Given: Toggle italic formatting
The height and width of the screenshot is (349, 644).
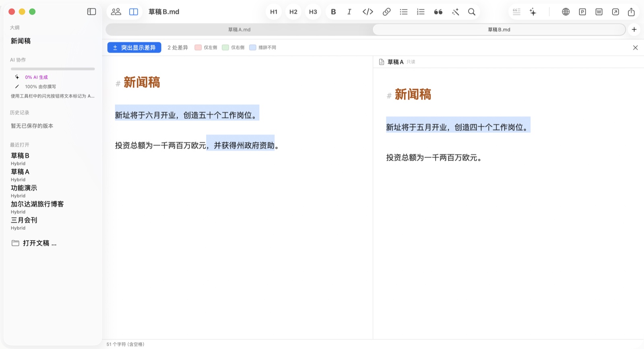Looking at the screenshot, I should coord(349,12).
